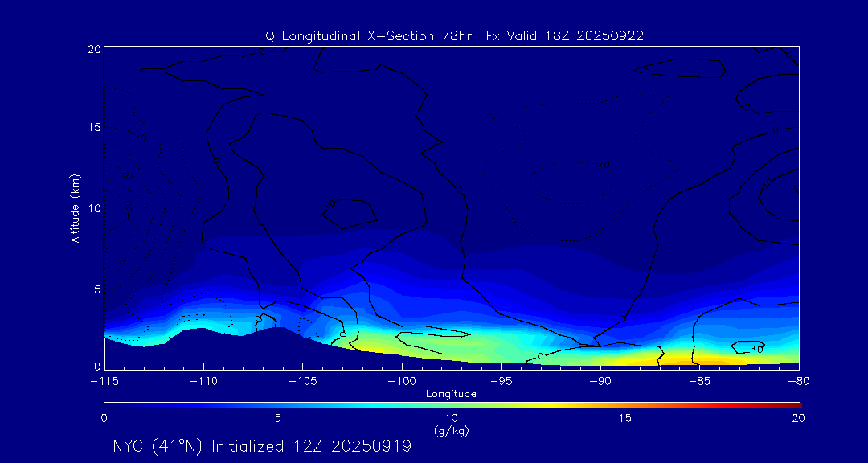Image resolution: width=868 pixels, height=463 pixels.
Task: Click the "-90" longitude tick label
Action: click(600, 382)
